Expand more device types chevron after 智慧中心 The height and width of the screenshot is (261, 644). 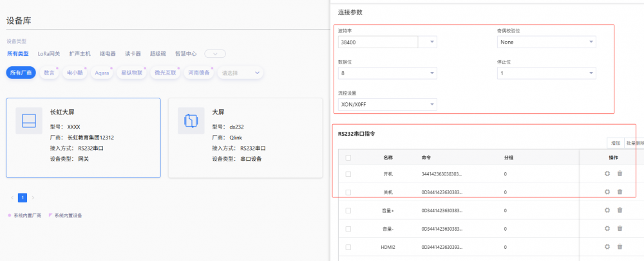(x=214, y=53)
